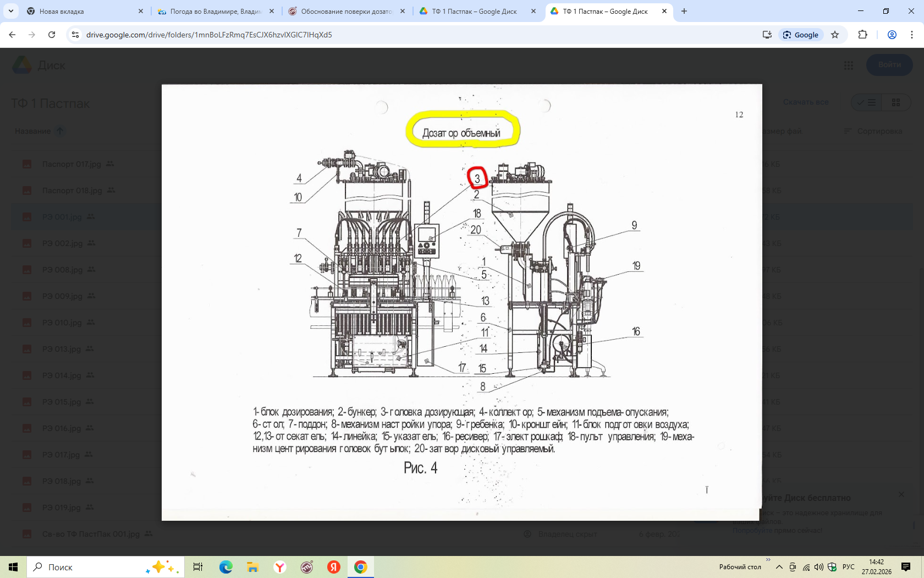Viewport: 924px width, 578px height.
Task: Click the browser Reload page icon
Action: tap(52, 35)
